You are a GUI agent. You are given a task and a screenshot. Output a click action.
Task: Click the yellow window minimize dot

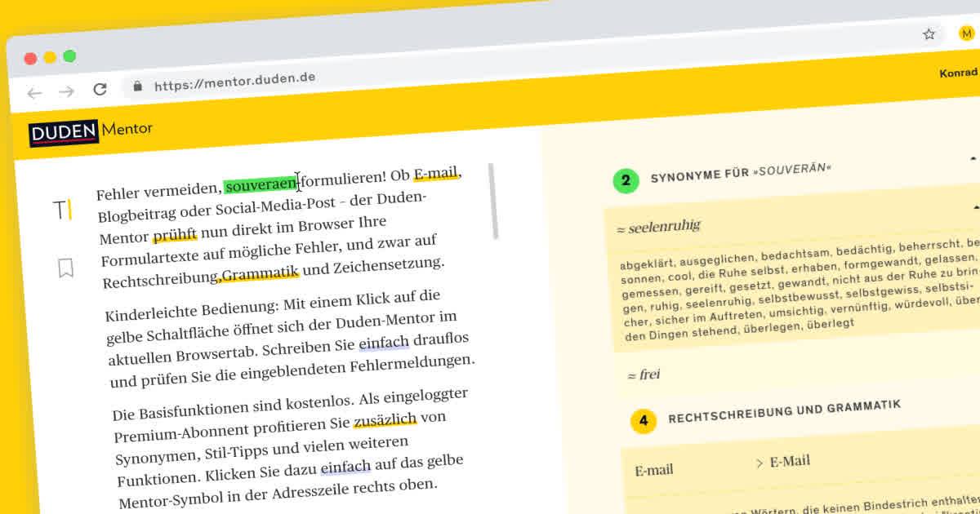tap(50, 57)
